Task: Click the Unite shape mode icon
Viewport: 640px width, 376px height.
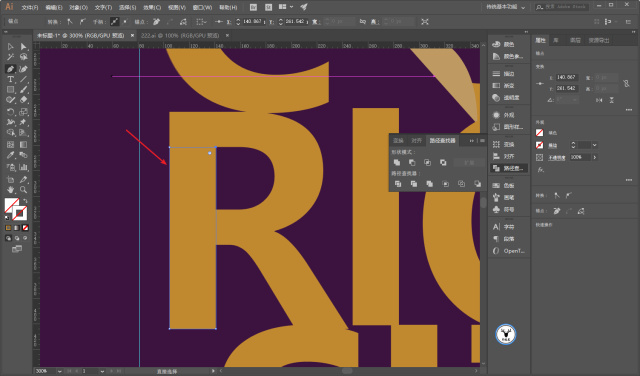Action: tap(397, 162)
